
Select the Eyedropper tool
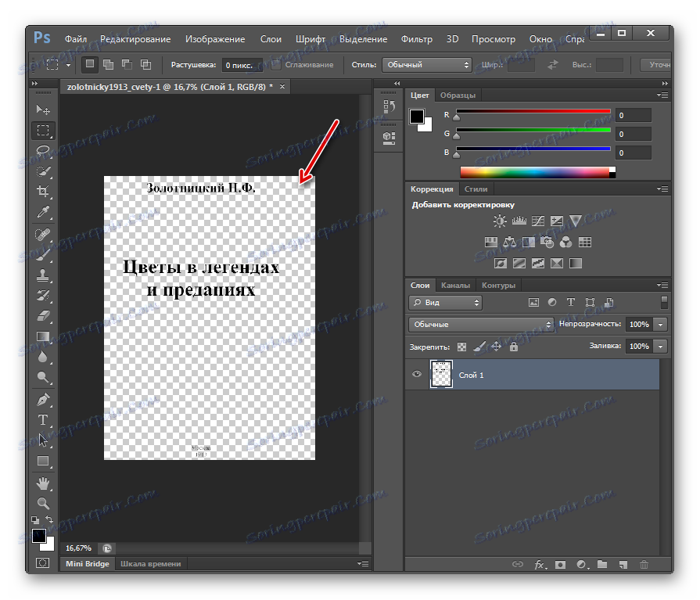(x=43, y=212)
